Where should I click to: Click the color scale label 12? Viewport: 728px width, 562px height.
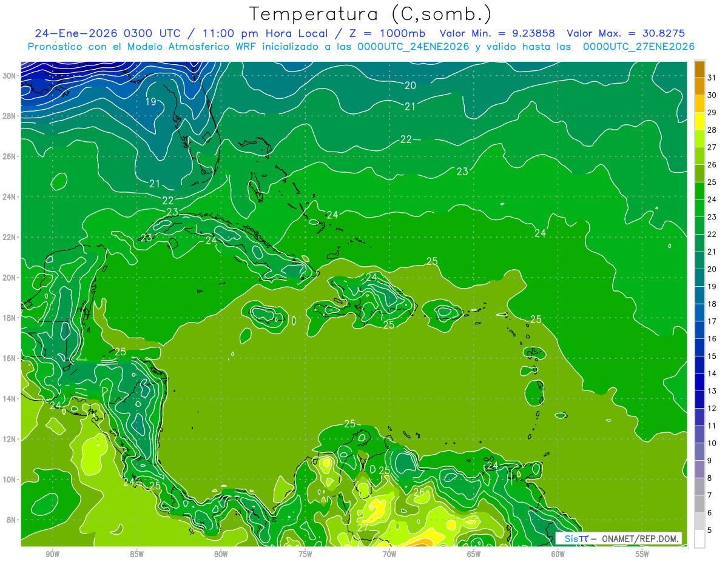(712, 409)
